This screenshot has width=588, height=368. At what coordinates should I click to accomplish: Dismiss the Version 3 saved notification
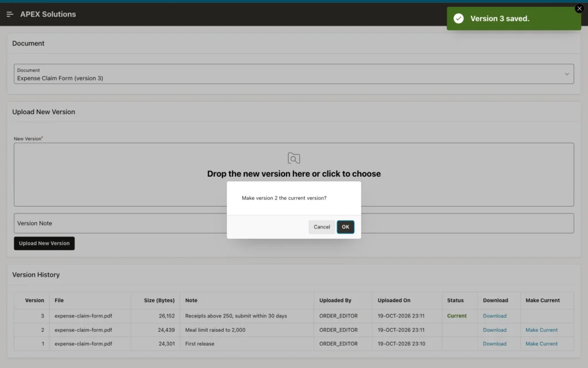pos(579,8)
